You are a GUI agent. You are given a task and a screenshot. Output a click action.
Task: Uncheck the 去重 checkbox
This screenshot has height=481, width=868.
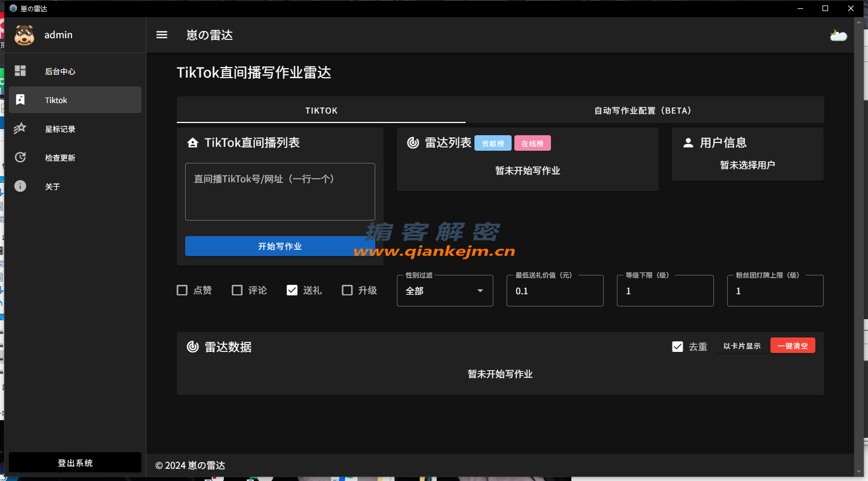coord(677,347)
